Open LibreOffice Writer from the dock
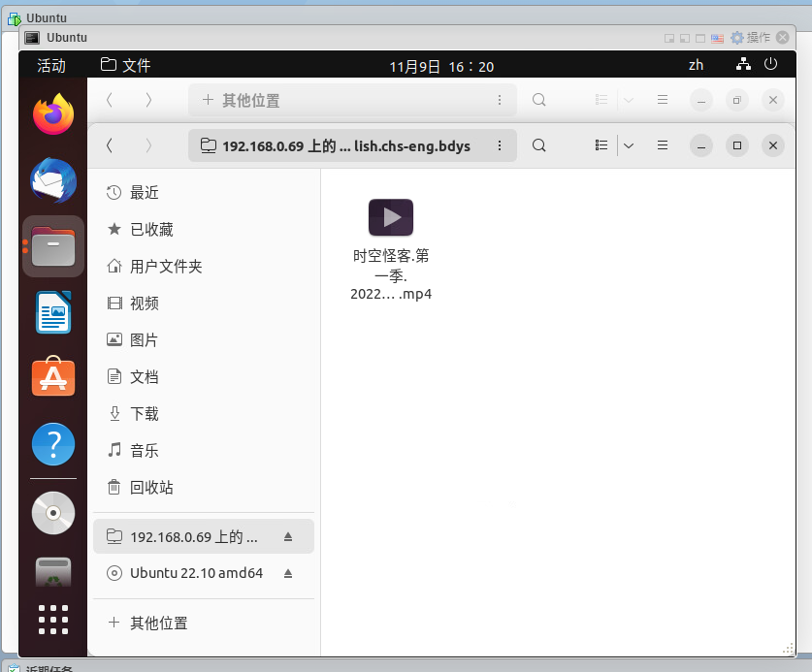Image resolution: width=812 pixels, height=672 pixels. pos(53,311)
